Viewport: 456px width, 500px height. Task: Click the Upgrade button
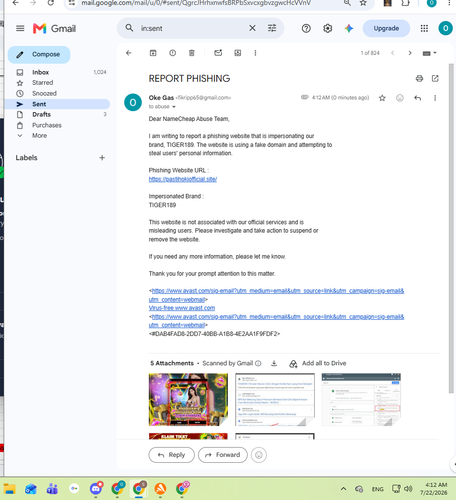pos(386,28)
